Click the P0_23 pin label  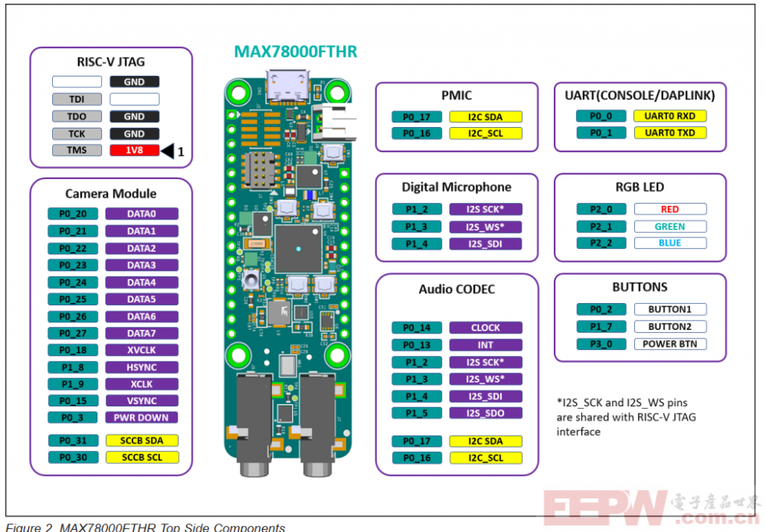(x=73, y=265)
